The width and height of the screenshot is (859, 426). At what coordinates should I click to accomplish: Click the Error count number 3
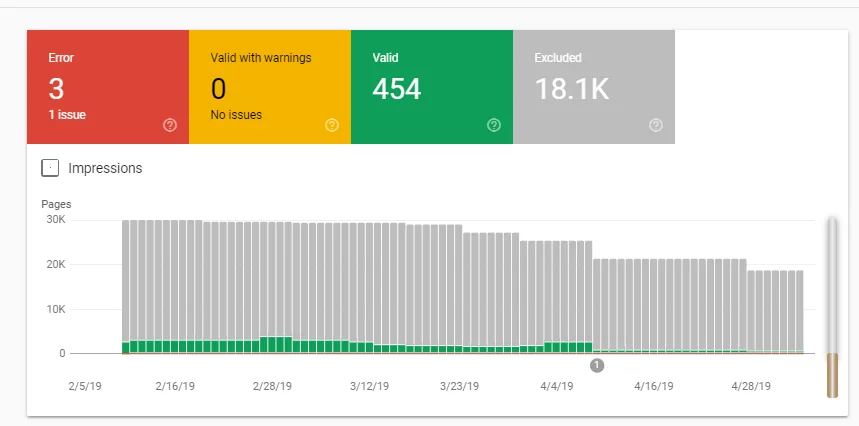tap(57, 89)
